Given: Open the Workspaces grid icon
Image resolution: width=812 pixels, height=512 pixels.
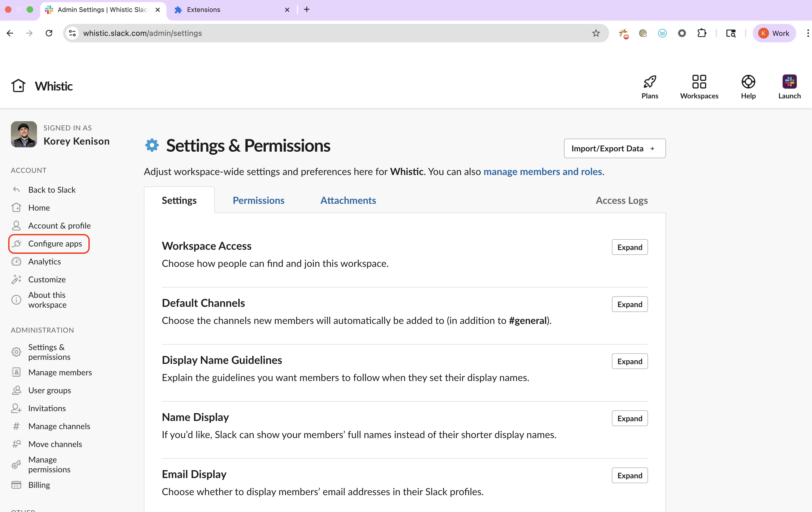Looking at the screenshot, I should click(x=699, y=82).
